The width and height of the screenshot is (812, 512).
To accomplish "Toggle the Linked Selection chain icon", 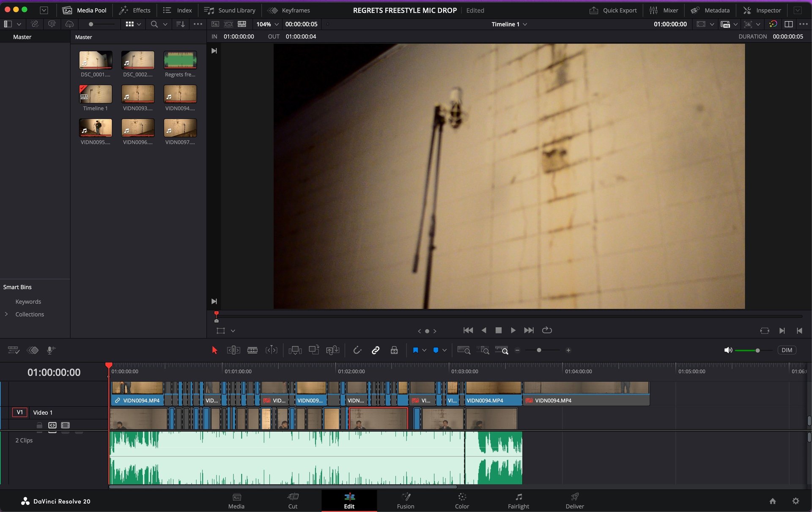I will click(x=376, y=350).
